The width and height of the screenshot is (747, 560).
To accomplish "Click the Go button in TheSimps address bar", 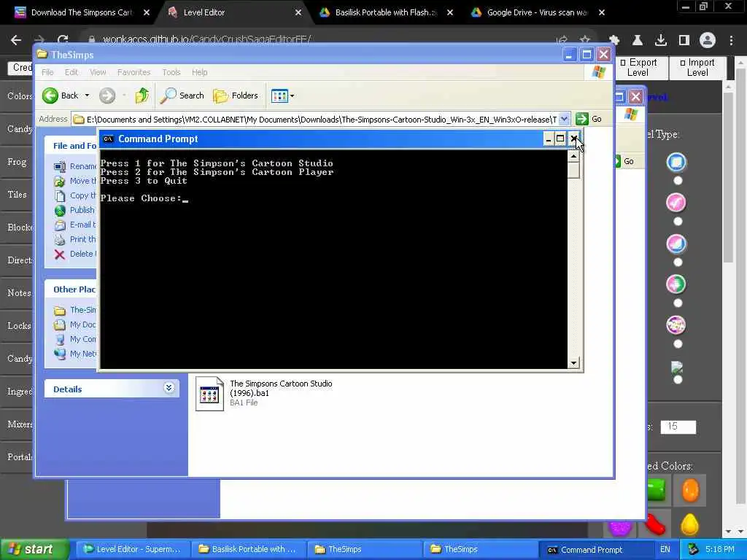I will pos(589,119).
